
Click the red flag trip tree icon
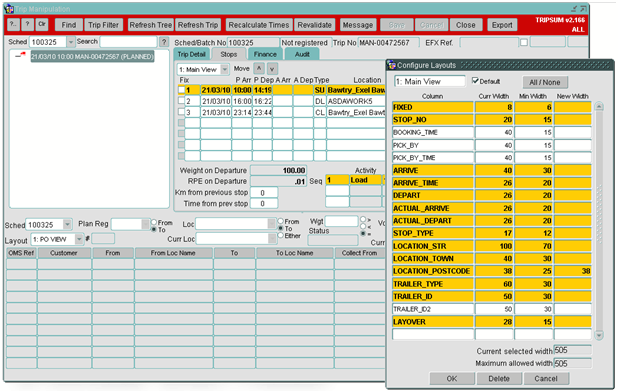[x=20, y=55]
